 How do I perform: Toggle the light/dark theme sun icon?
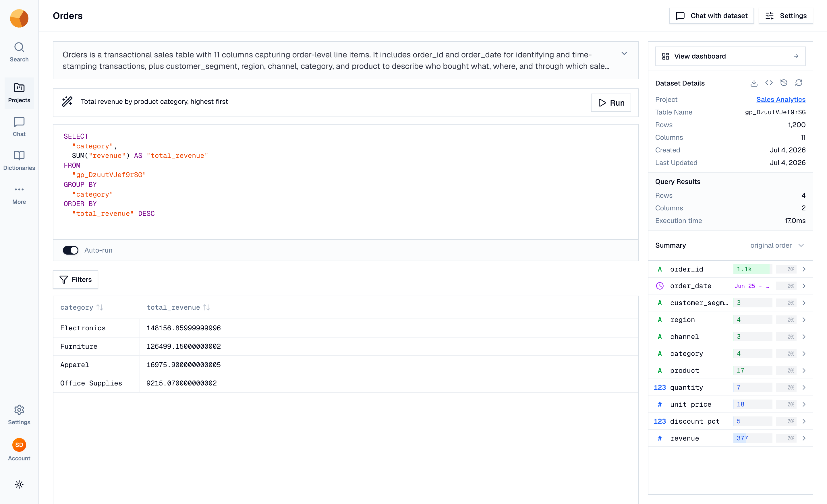pyautogui.click(x=19, y=484)
